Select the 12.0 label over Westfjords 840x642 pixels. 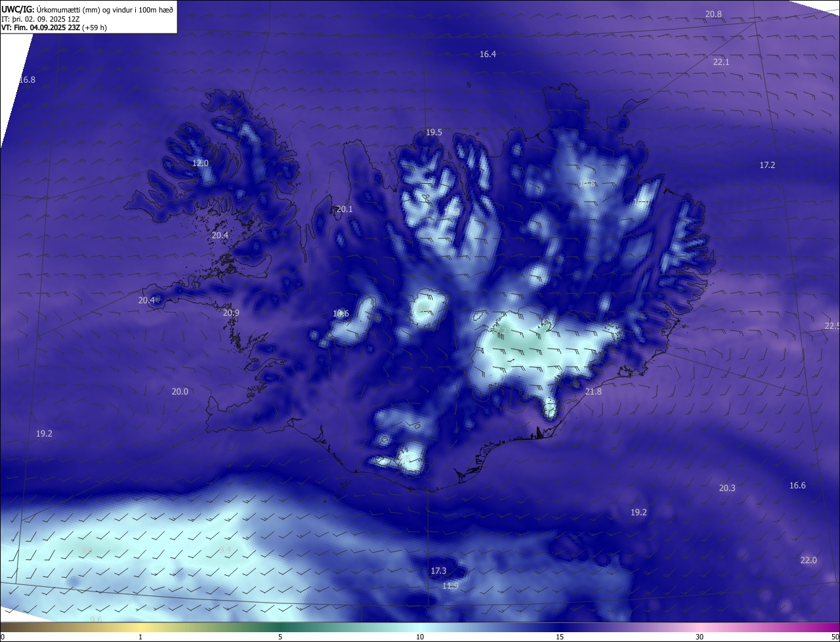(200, 163)
